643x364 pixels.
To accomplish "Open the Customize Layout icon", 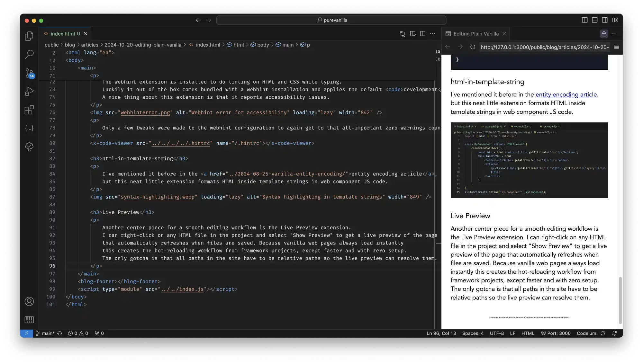I will (x=615, y=20).
